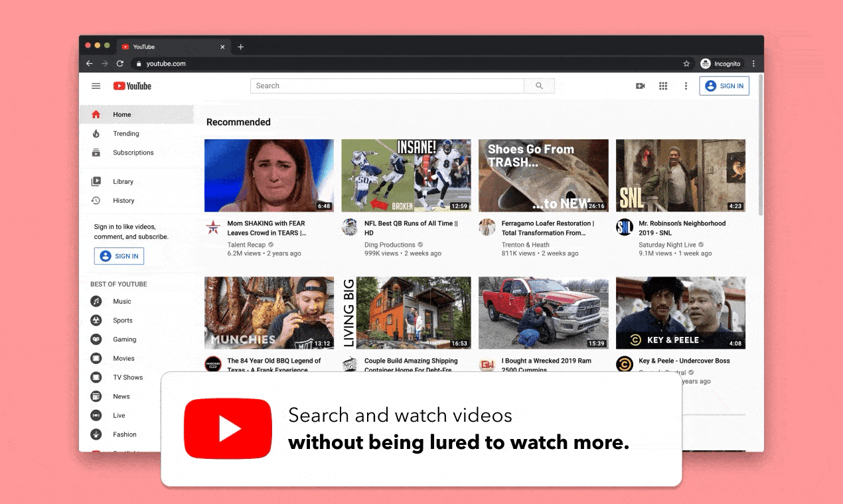Click the TV Shows category icon
Image resolution: width=843 pixels, height=504 pixels.
96,377
